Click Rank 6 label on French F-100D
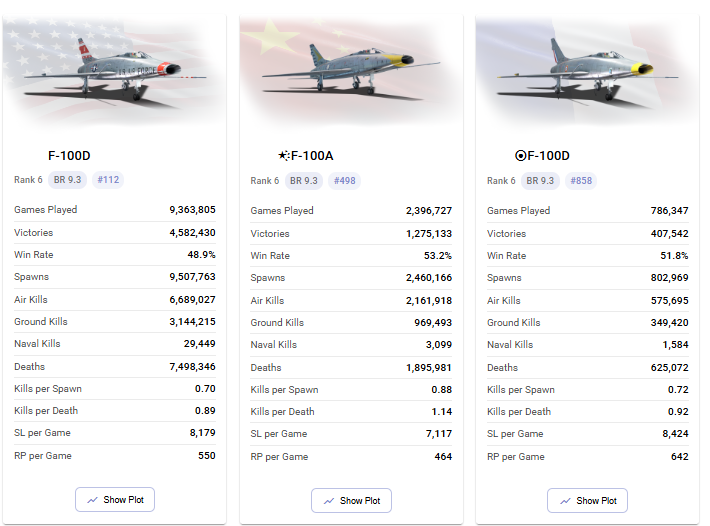The width and height of the screenshot is (710, 526). (x=501, y=181)
